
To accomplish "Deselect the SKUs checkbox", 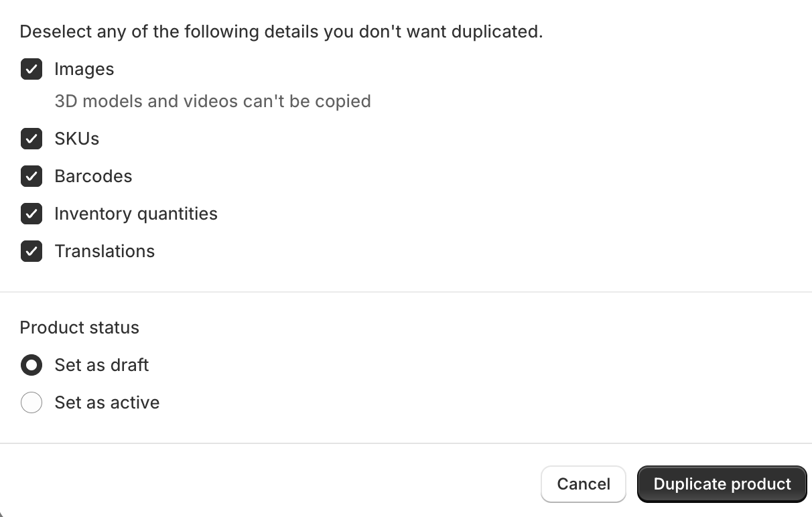I will pos(31,139).
